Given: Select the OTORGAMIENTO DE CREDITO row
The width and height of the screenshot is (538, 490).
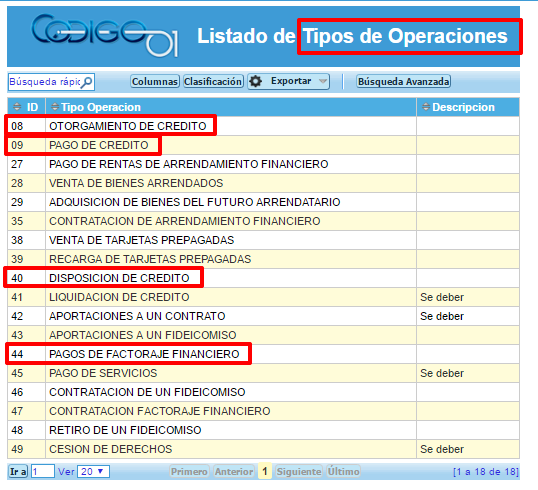Looking at the screenshot, I should pyautogui.click(x=263, y=126).
